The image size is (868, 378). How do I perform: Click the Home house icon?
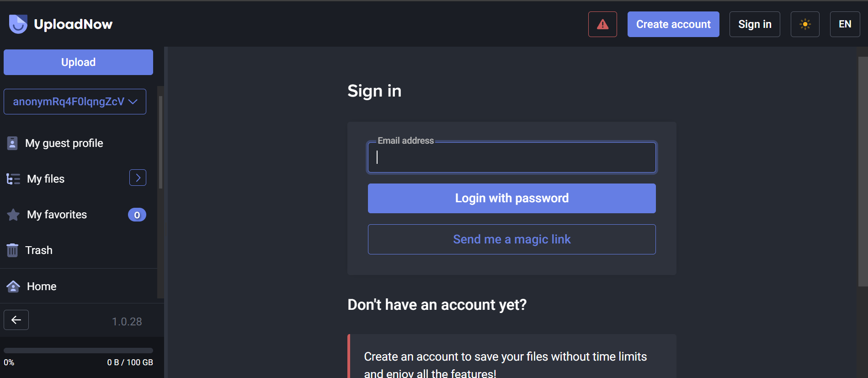[x=13, y=286]
